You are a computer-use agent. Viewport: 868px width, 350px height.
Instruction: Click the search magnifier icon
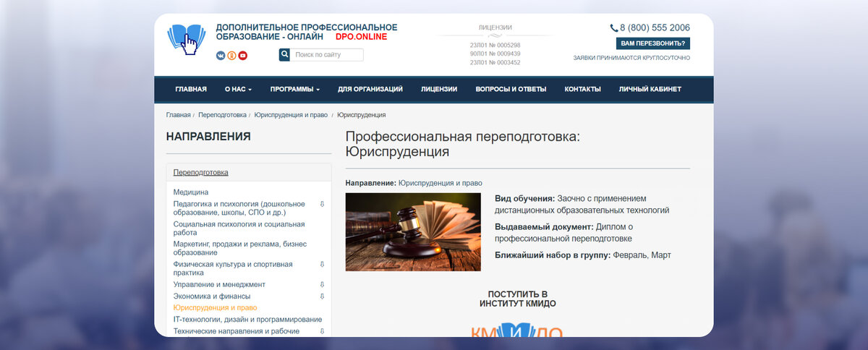[285, 55]
